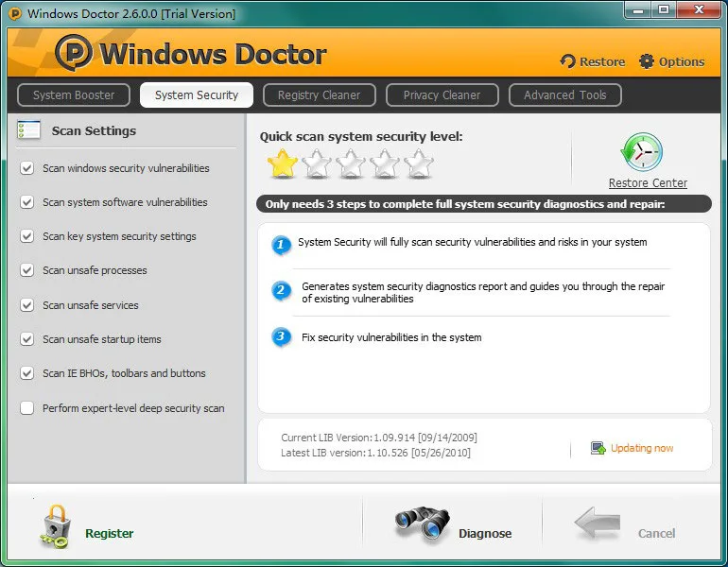Disable Scan IE BHOs, toolbars and buttons
Image resolution: width=728 pixels, height=567 pixels.
pyautogui.click(x=26, y=373)
